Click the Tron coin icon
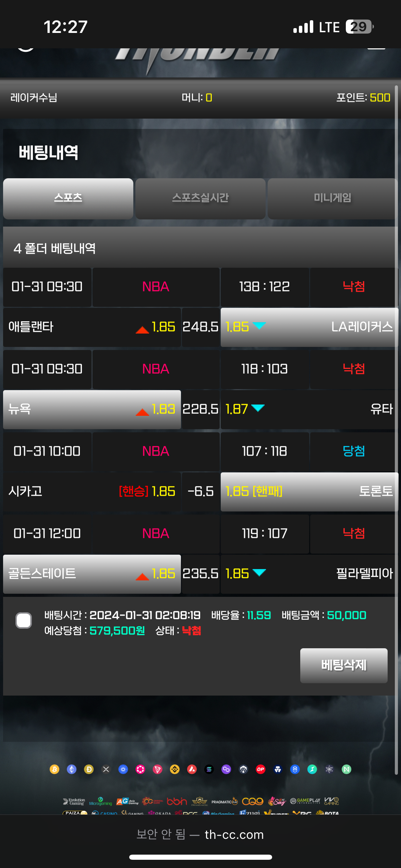Screen dimensions: 401x868 tap(158, 770)
